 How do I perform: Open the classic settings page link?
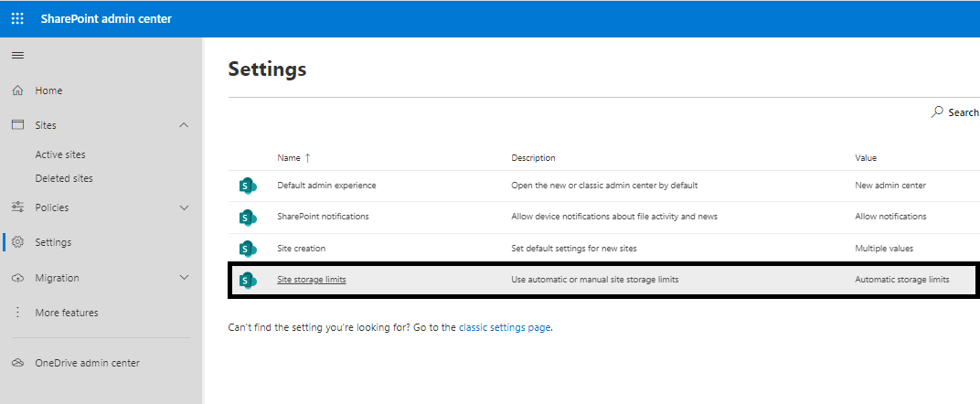pos(505,327)
